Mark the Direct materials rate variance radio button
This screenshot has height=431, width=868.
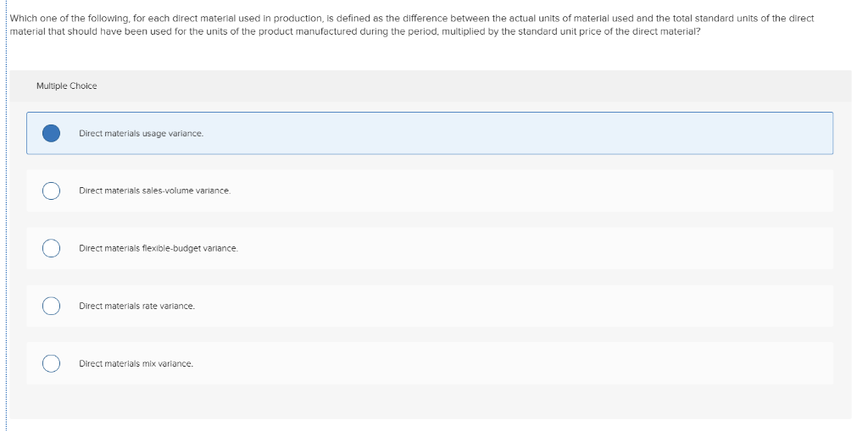click(52, 306)
